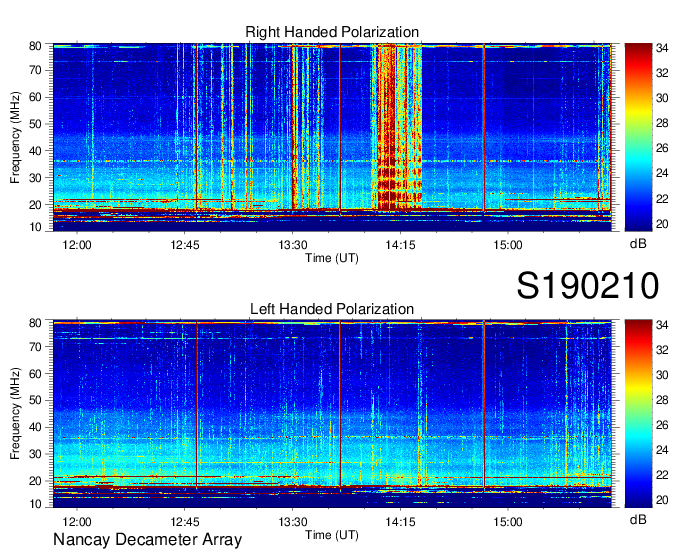
Task: Click the 14:15 tick label on top plot
Action: [400, 245]
